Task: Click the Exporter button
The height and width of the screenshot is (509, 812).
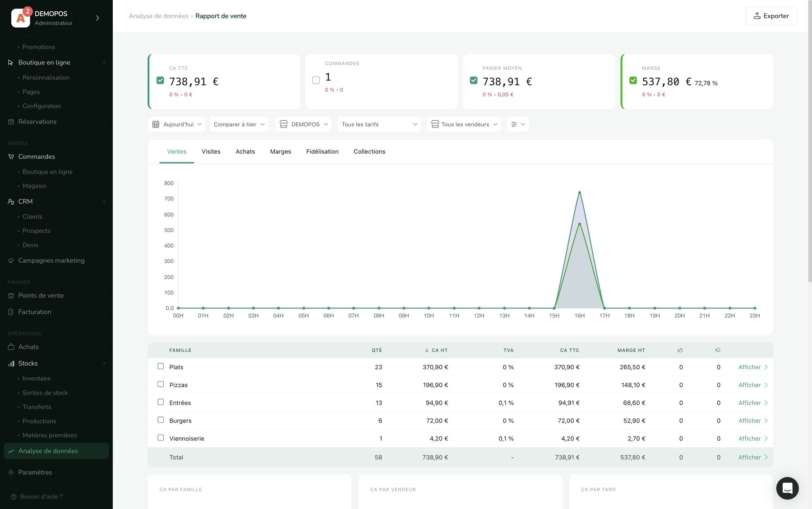Action: tap(771, 16)
